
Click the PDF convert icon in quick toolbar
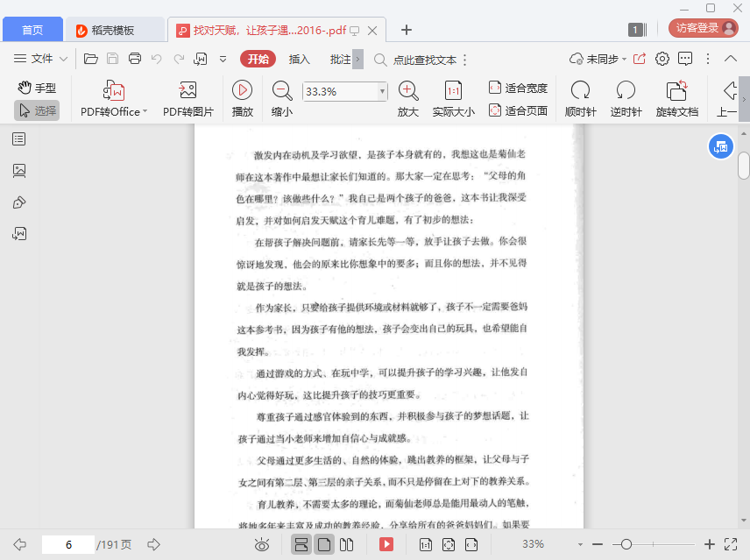click(x=200, y=59)
